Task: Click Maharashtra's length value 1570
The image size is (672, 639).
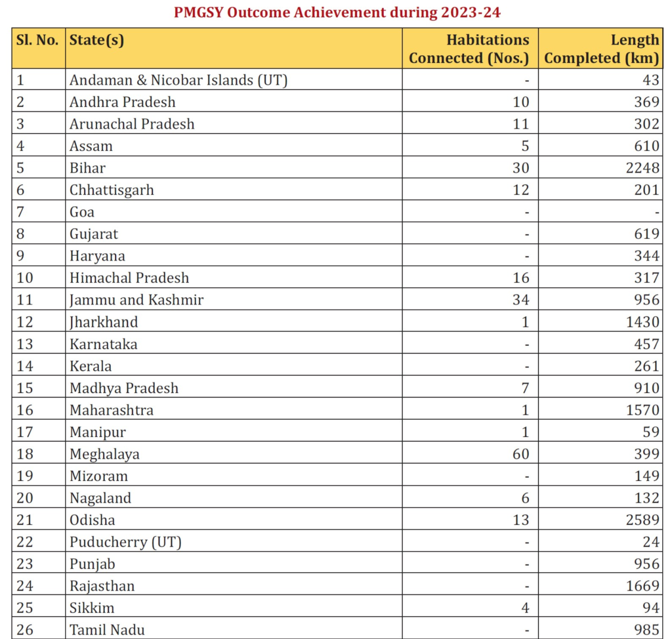Action: click(642, 410)
